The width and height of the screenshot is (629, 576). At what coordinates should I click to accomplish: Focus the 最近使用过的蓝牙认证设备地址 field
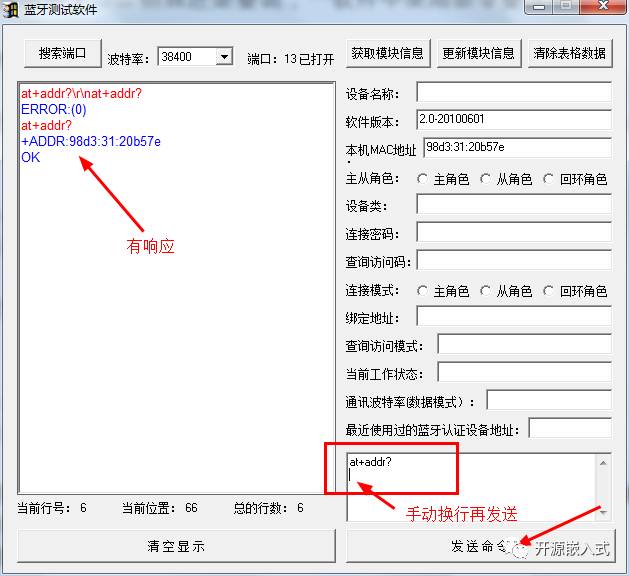[x=570, y=428]
